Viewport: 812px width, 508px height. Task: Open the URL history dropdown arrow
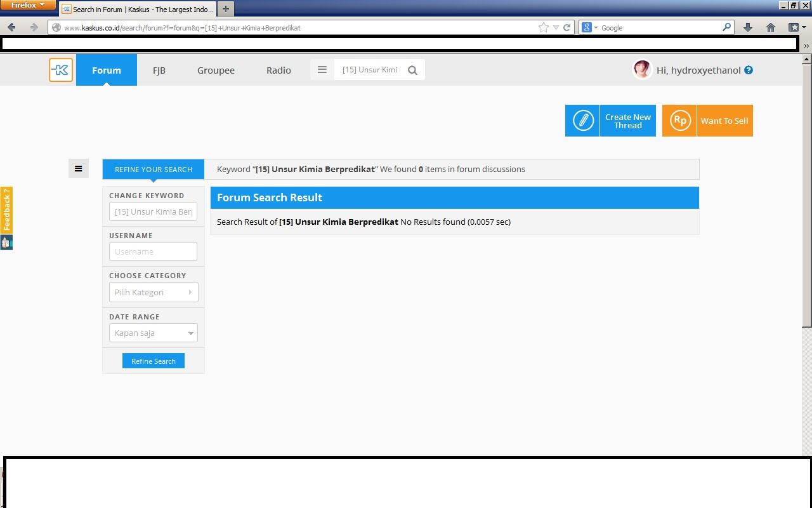pos(556,27)
